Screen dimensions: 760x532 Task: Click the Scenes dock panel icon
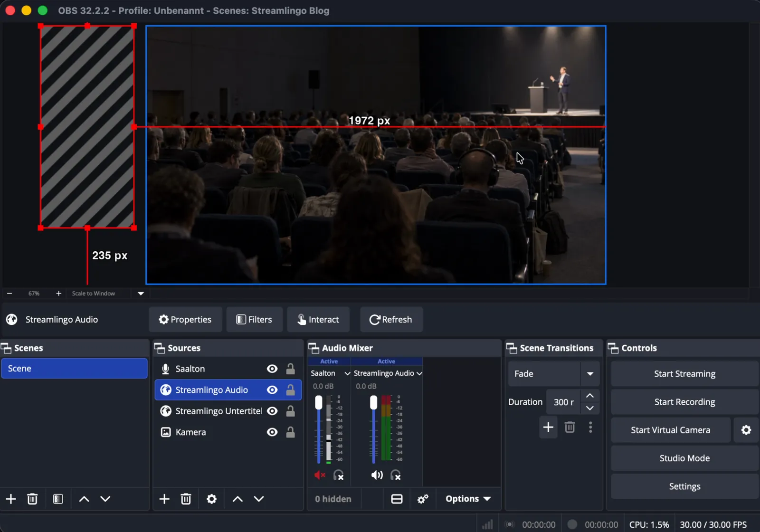point(6,348)
